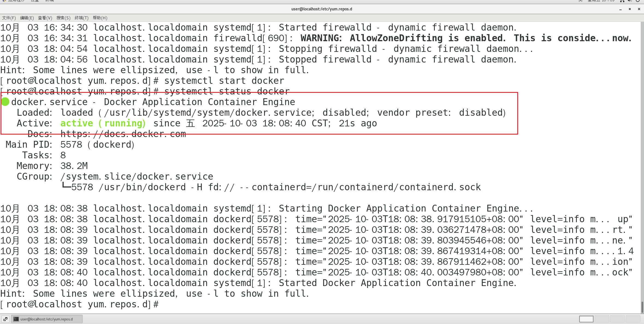The image size is (644, 324).
Task: Close the terminal window
Action: [639, 9]
